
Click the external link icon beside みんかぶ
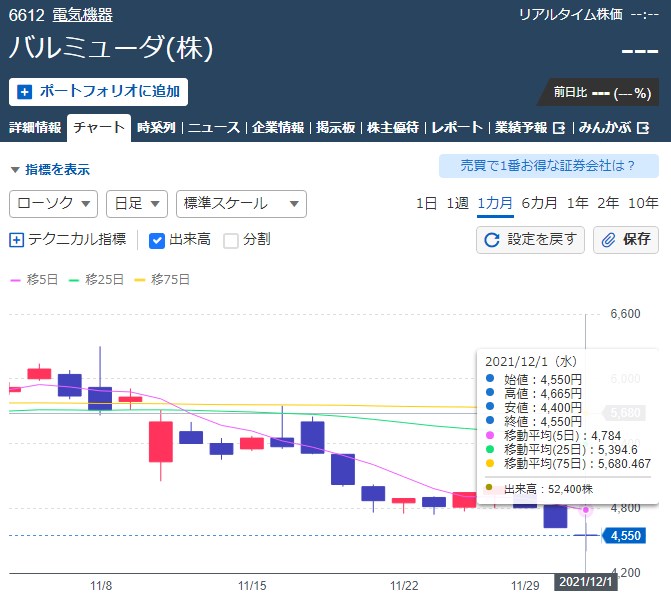643,128
